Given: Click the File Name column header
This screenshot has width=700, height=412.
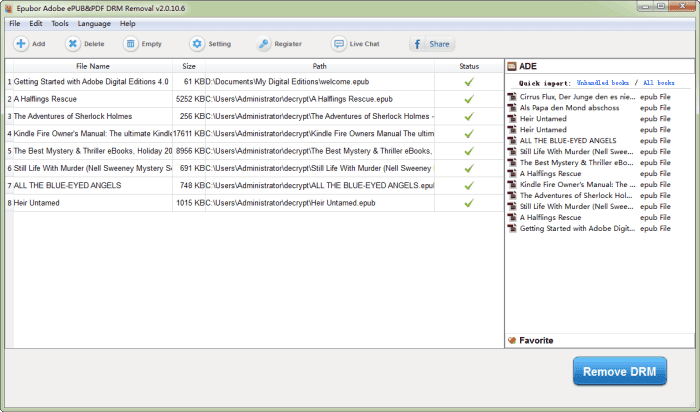Looking at the screenshot, I should click(93, 66).
